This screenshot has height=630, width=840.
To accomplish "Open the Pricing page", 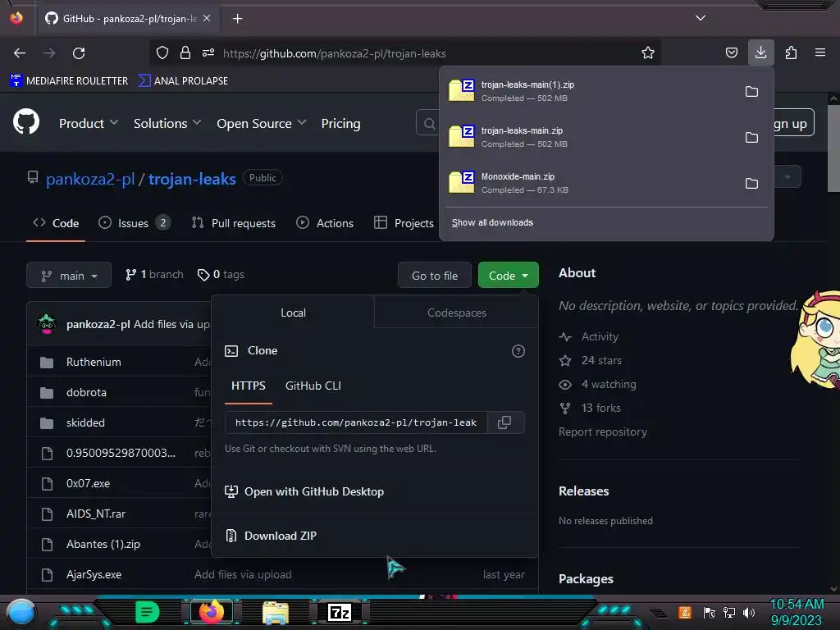I will pyautogui.click(x=340, y=123).
